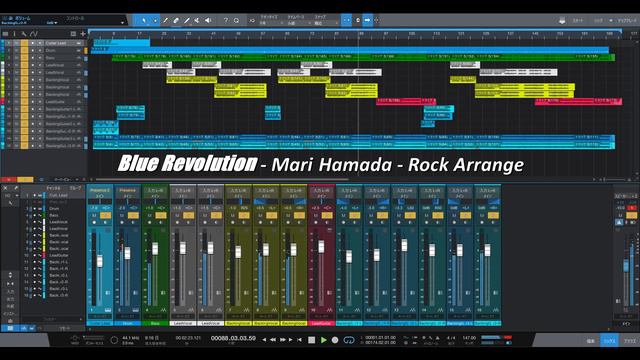The height and width of the screenshot is (360, 640).
Task: Toggle the autoscroll arrow button in toolbar
Action: (x=367, y=20)
